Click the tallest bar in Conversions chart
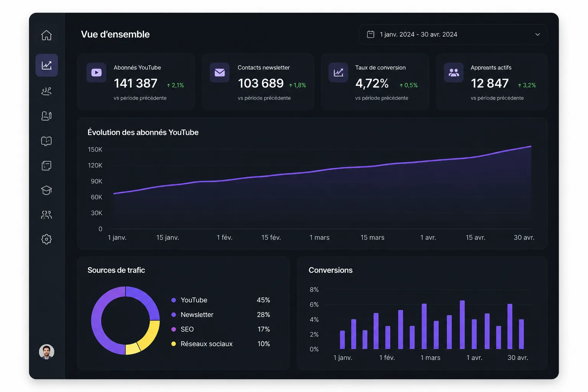 [462, 325]
